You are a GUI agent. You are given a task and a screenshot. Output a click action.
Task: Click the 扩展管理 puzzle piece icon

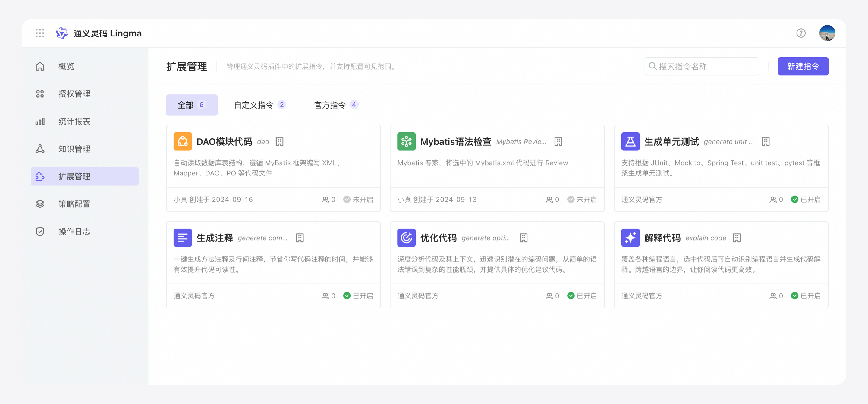tap(40, 176)
